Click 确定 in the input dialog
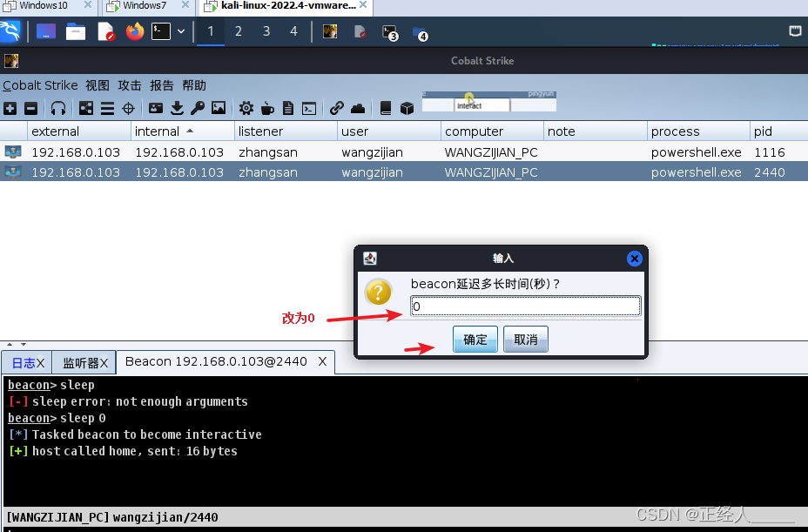This screenshot has height=532, width=808. pos(475,340)
